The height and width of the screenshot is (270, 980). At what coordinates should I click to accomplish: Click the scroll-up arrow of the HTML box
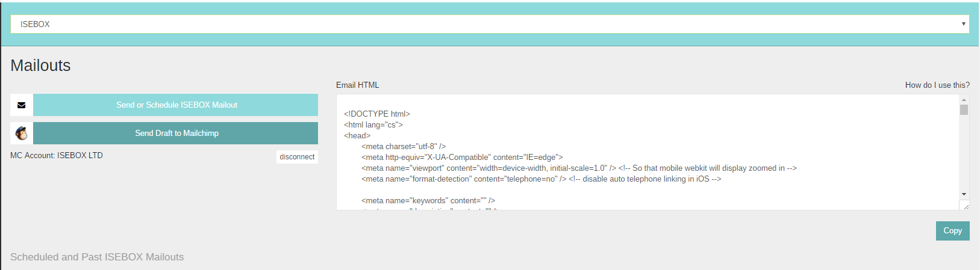964,100
